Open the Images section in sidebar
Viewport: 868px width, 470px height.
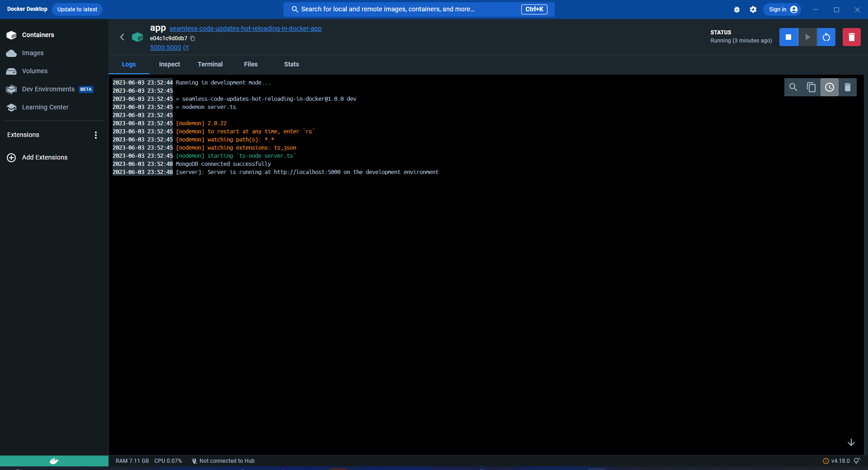pos(33,53)
